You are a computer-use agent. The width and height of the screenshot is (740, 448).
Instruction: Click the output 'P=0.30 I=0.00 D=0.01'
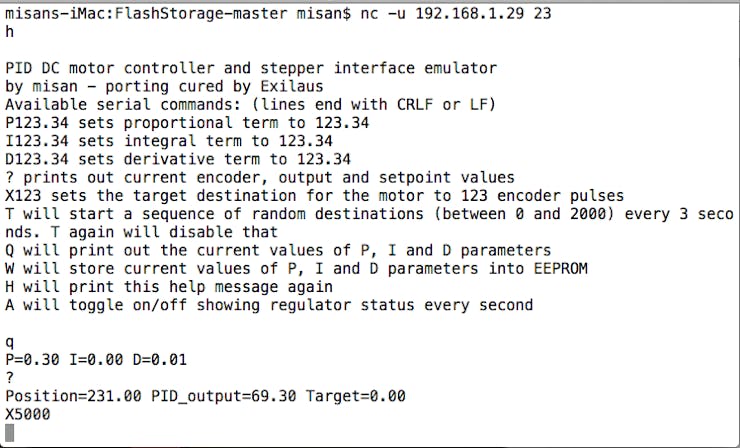click(x=96, y=360)
